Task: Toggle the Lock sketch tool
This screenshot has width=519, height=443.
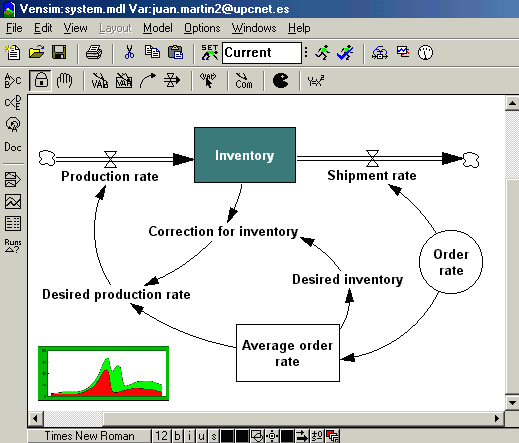Action: pos(41,80)
